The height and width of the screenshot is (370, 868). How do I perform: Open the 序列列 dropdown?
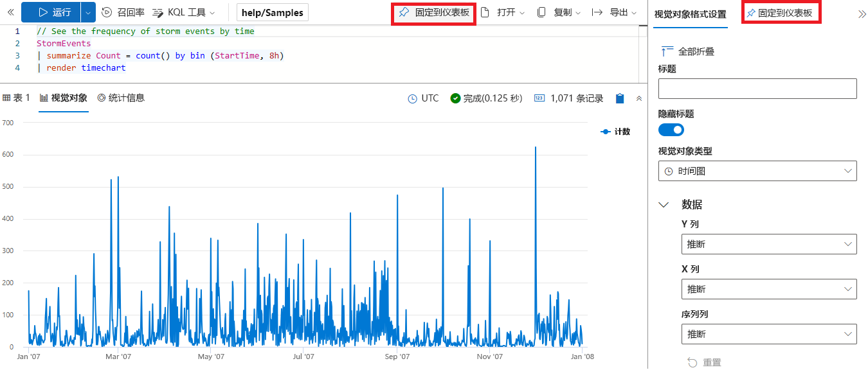point(768,334)
